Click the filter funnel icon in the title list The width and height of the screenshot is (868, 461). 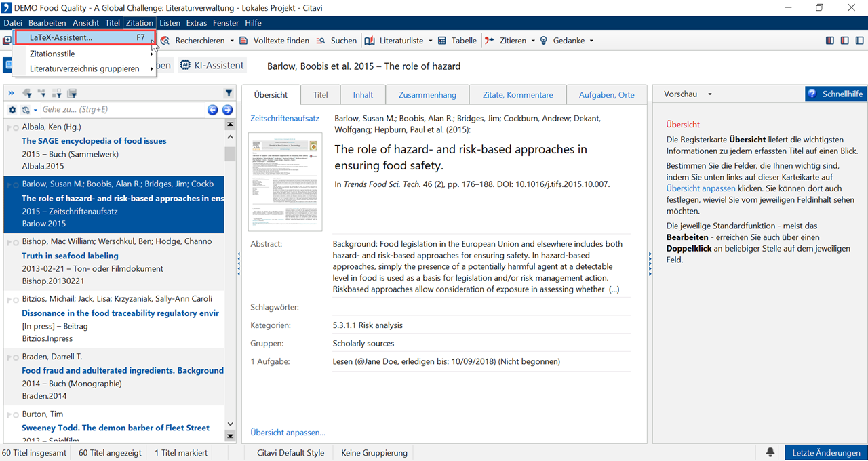click(229, 94)
